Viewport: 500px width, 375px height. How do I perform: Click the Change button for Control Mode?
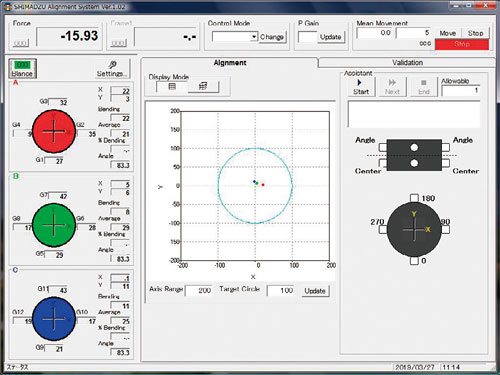click(x=272, y=37)
